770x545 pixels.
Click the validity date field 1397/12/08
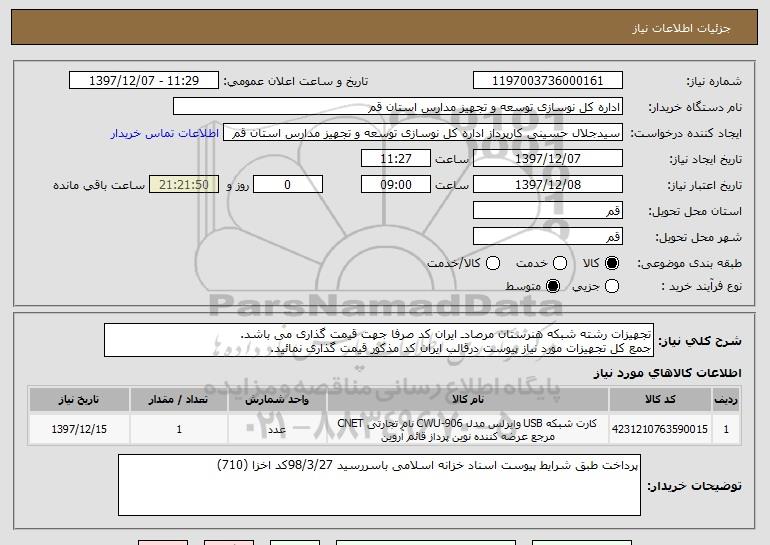point(548,185)
